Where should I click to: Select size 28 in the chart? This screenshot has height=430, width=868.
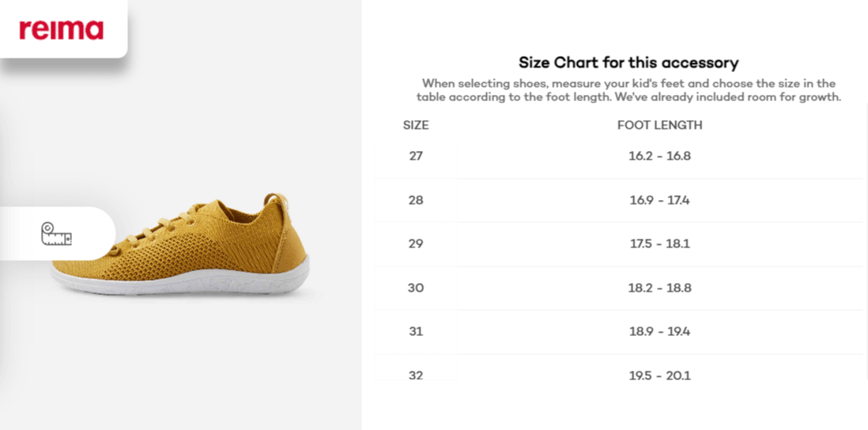tap(416, 200)
